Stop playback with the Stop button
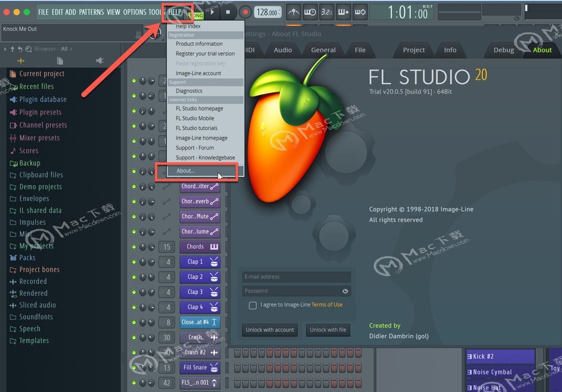Image resolution: width=562 pixels, height=392 pixels. (x=228, y=12)
